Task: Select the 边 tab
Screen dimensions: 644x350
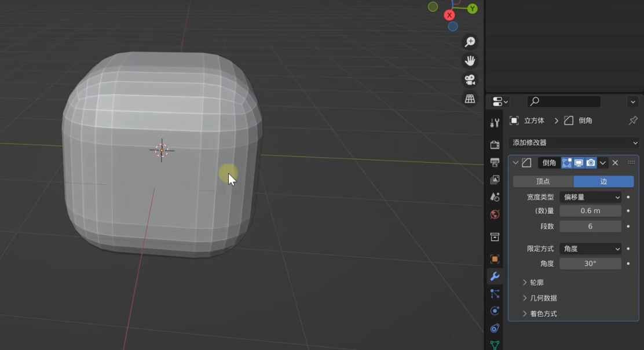Action: tap(603, 181)
